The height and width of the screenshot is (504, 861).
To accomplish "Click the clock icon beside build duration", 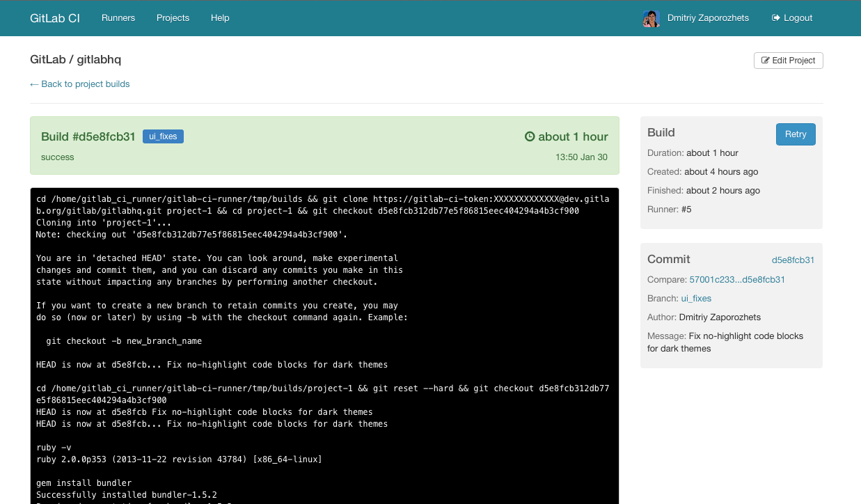I will (x=530, y=136).
